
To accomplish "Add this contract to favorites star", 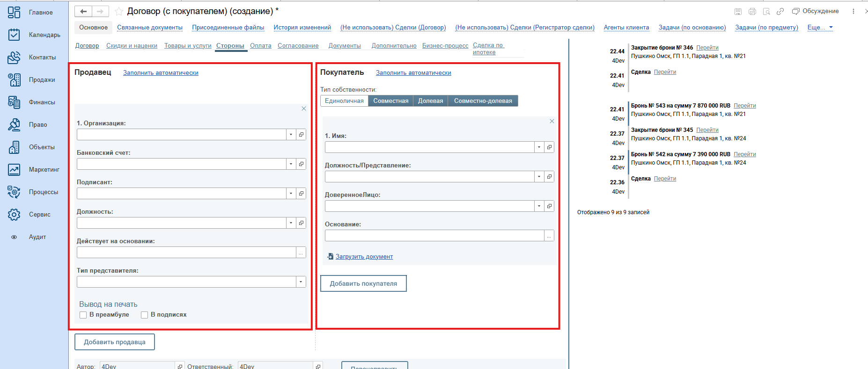I will [119, 11].
